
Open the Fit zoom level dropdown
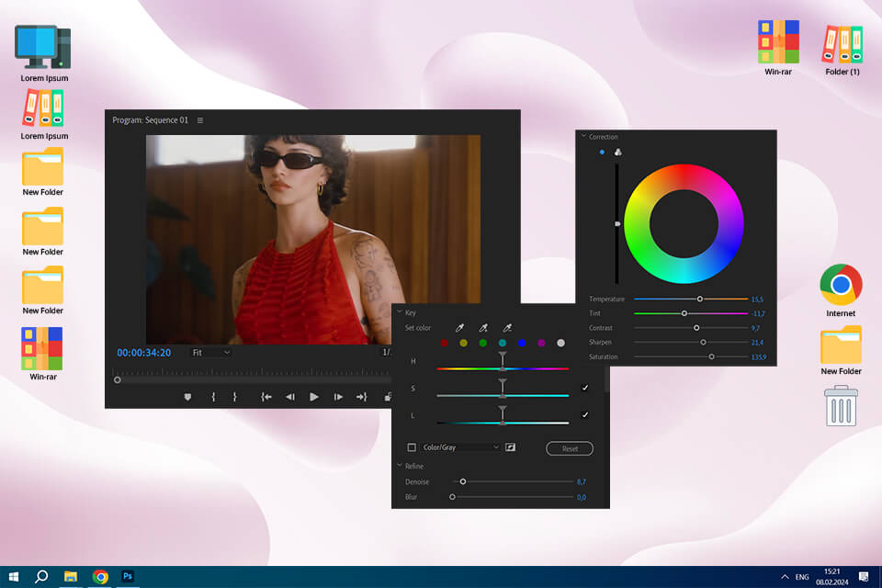211,352
